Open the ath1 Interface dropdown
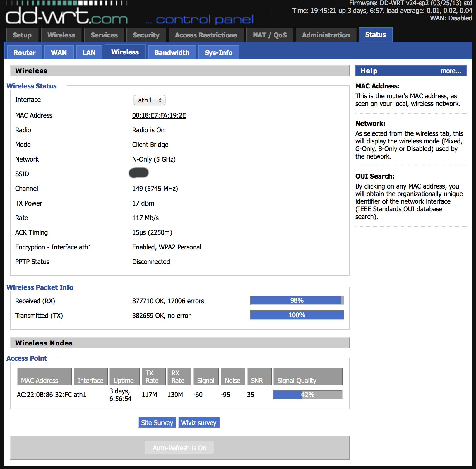Screen dimensions: 476x469 tap(150, 100)
